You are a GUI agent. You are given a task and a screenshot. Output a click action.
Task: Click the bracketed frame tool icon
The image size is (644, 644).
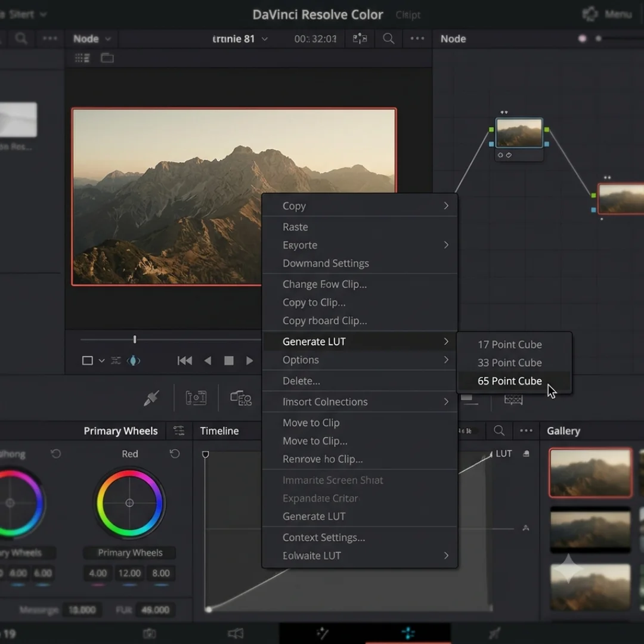click(196, 398)
